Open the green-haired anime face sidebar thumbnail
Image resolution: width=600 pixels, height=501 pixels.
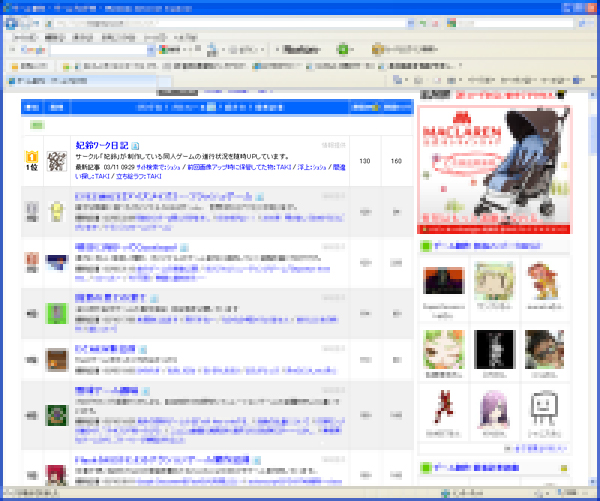coord(443,349)
